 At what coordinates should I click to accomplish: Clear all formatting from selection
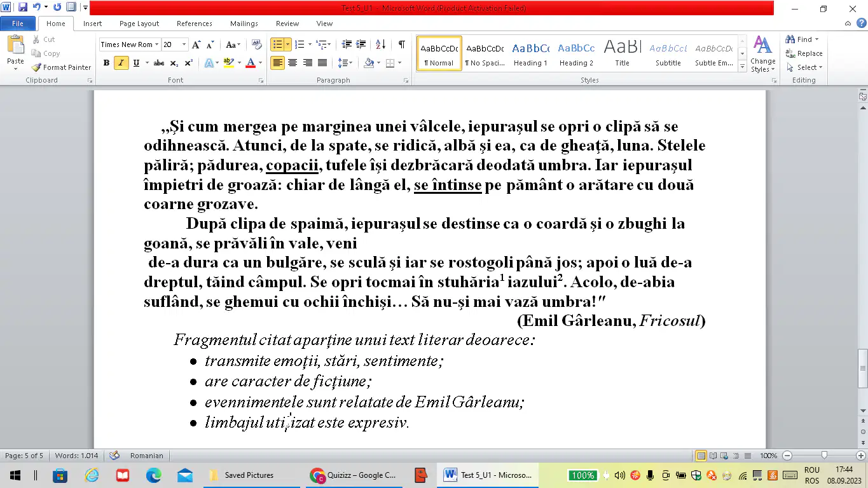tap(257, 44)
